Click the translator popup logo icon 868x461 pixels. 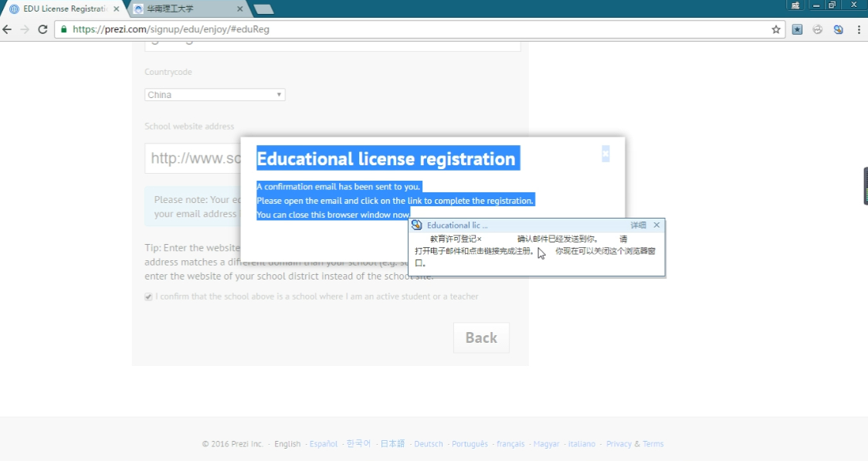tap(417, 225)
